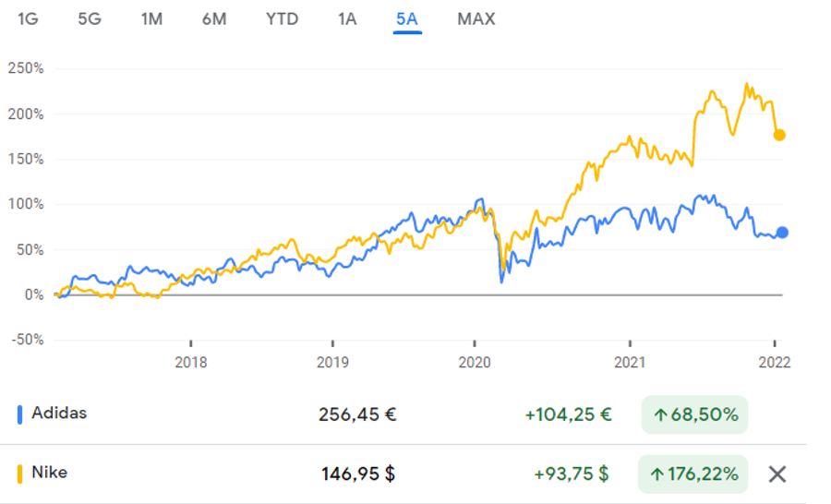Image resolution: width=831 pixels, height=504 pixels.
Task: Click the Adidas stock name
Action: [x=59, y=413]
